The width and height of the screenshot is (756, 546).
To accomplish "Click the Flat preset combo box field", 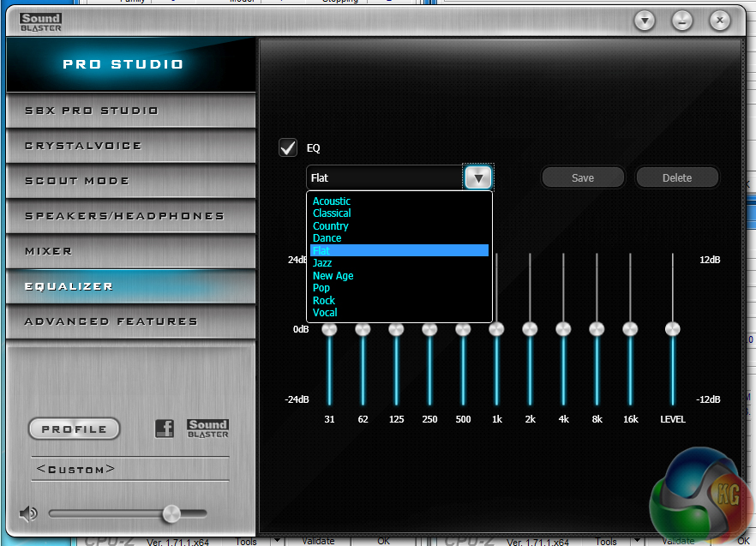I will tap(385, 178).
